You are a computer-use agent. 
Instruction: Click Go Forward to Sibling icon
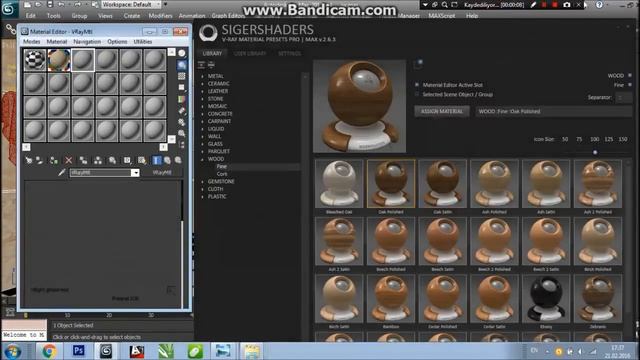pyautogui.click(x=178, y=160)
